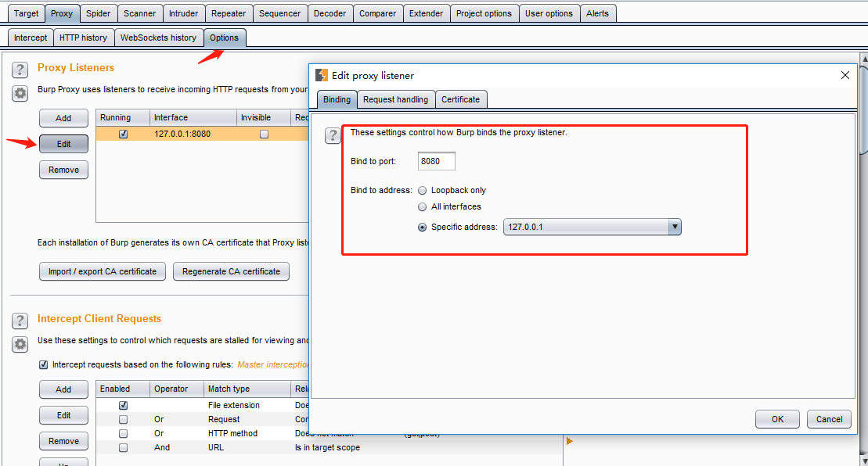Screen dimensions: 868x466
Task: Toggle Invisible checkbox for 127.0.0.1:8080 listener
Action: (264, 134)
